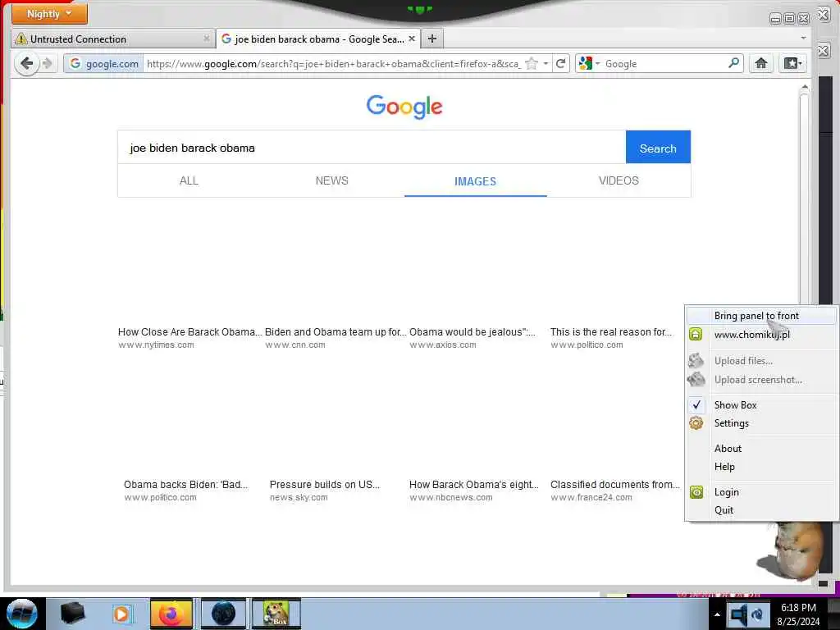
Task: Open the Home page button
Action: tap(761, 63)
